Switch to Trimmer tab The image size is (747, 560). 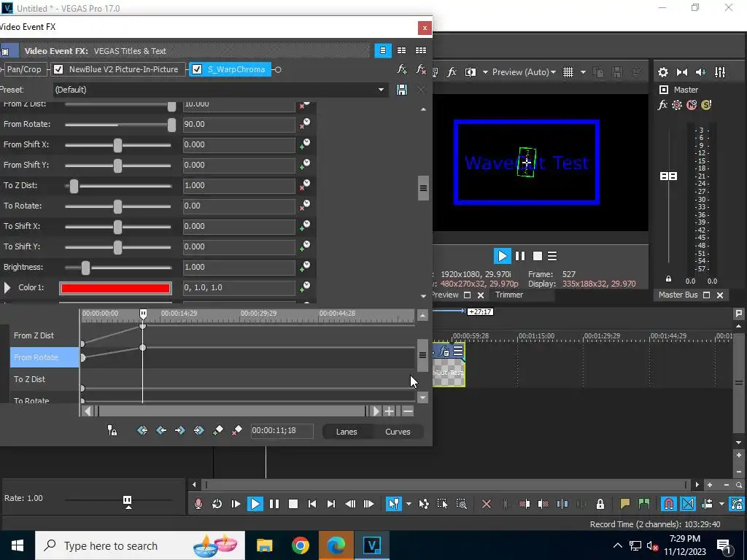[x=508, y=295]
